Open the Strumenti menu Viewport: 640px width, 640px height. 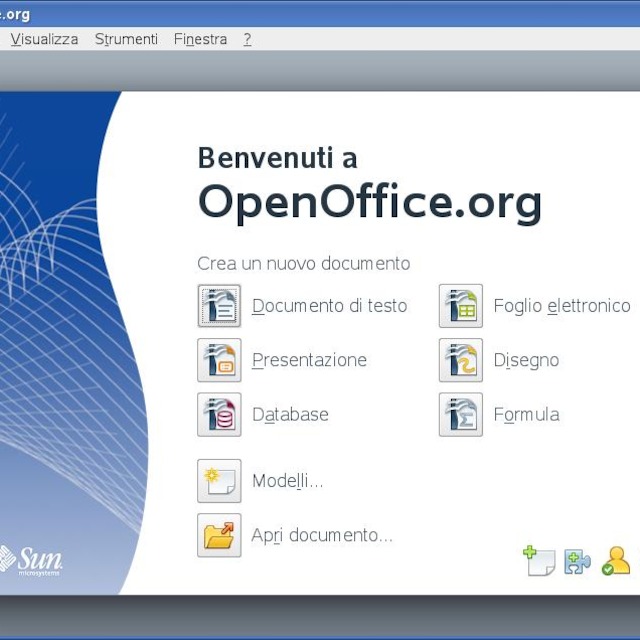pos(126,39)
